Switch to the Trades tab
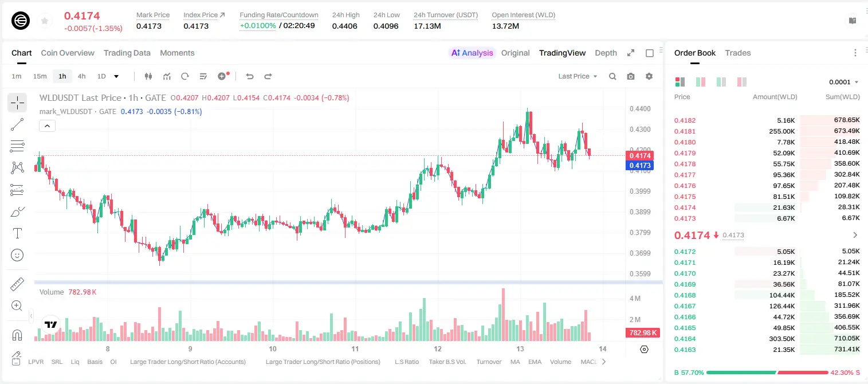The width and height of the screenshot is (868, 384). coord(737,53)
